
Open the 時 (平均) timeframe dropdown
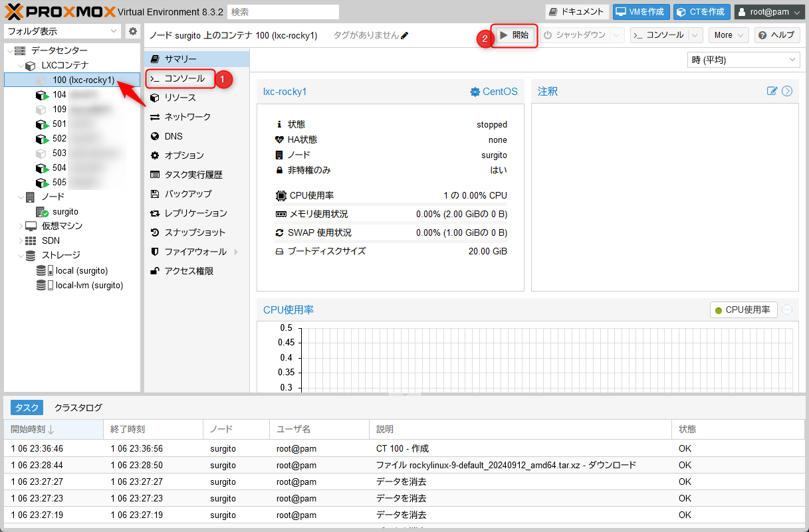[x=743, y=60]
